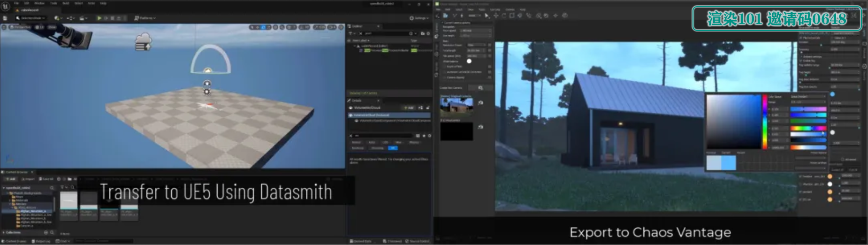
Task: Open the File menu in Unreal Editor
Action: coord(16,3)
